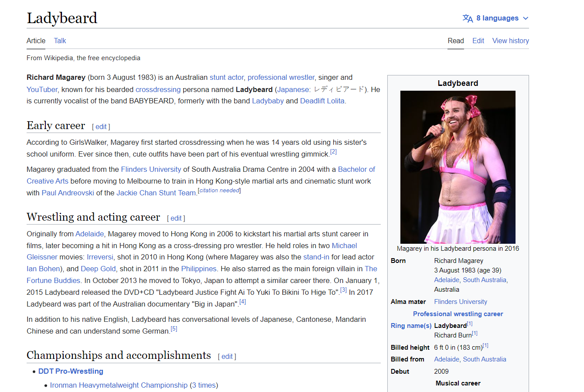Open the Deep Gold movie link

click(98, 269)
